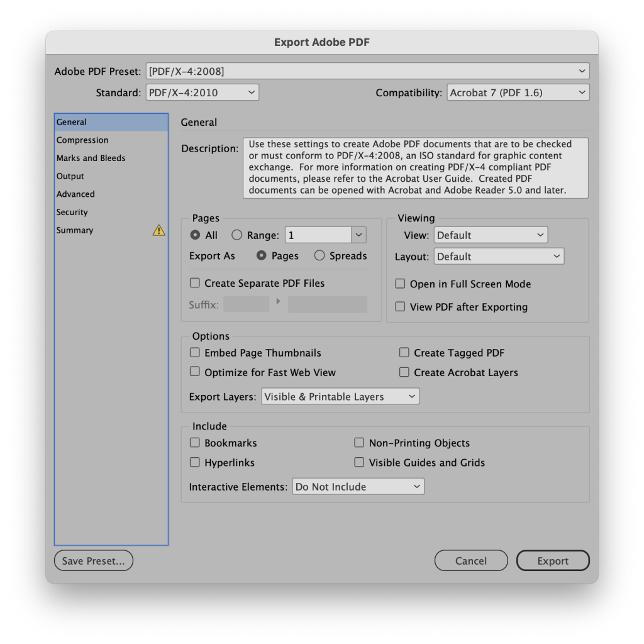Expand Interactive Elements dropdown
This screenshot has height=644, width=644.
(x=358, y=487)
